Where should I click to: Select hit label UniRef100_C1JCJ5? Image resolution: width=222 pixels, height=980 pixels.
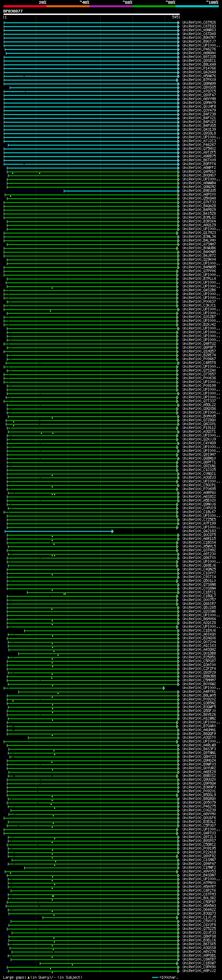[199, 917]
